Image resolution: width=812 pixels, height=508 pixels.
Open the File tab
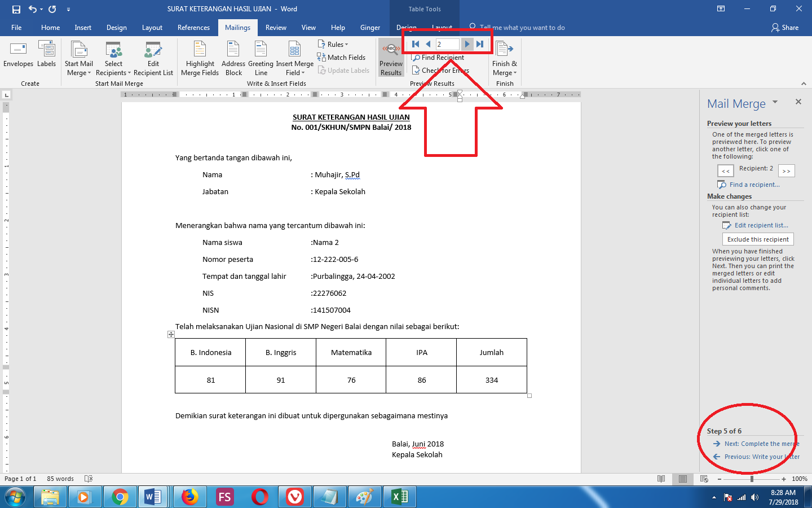pos(16,28)
